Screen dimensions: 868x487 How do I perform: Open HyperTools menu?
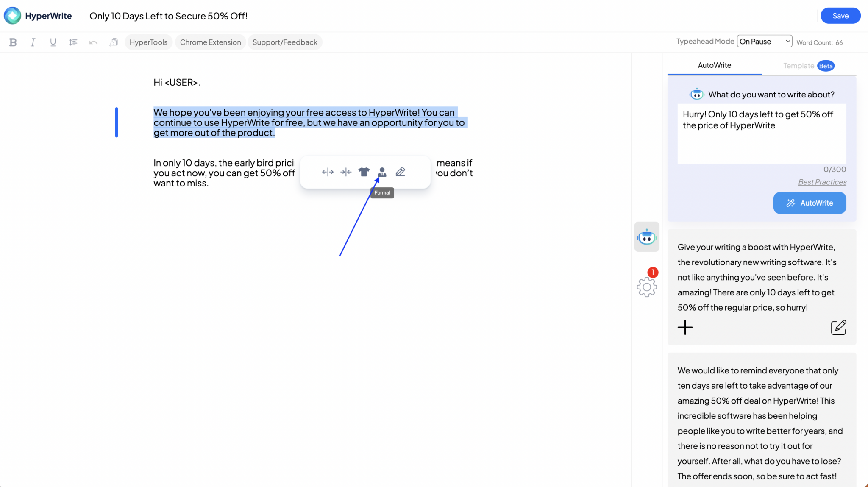[x=148, y=42]
